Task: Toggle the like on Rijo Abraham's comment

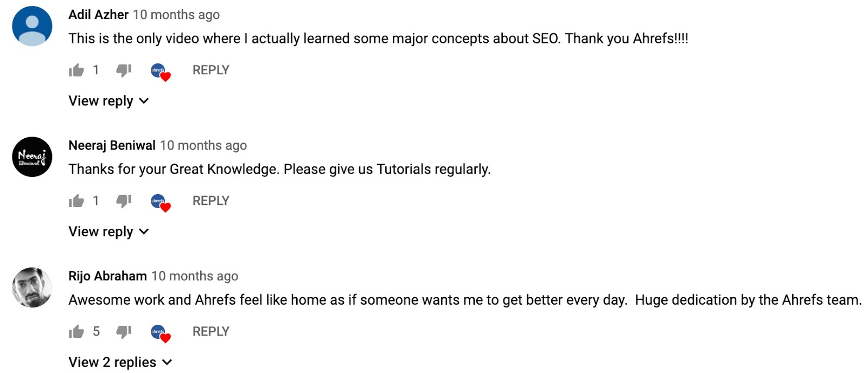Action: (76, 331)
